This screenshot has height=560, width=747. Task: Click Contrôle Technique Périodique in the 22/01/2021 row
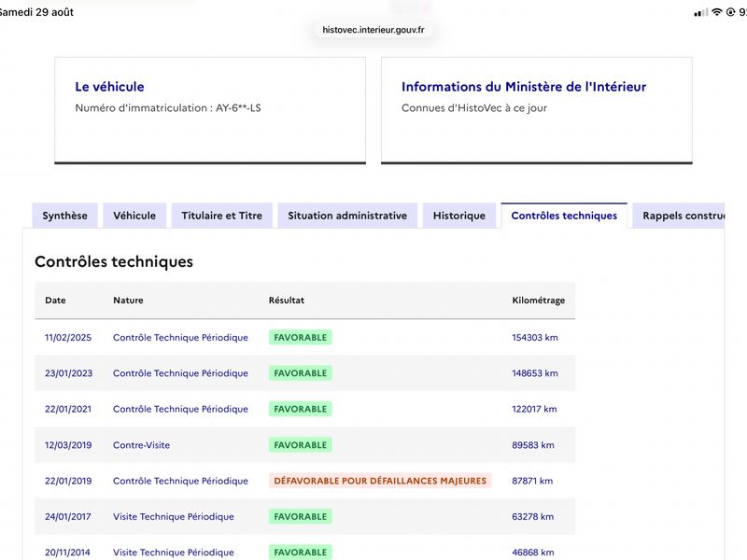pos(180,409)
